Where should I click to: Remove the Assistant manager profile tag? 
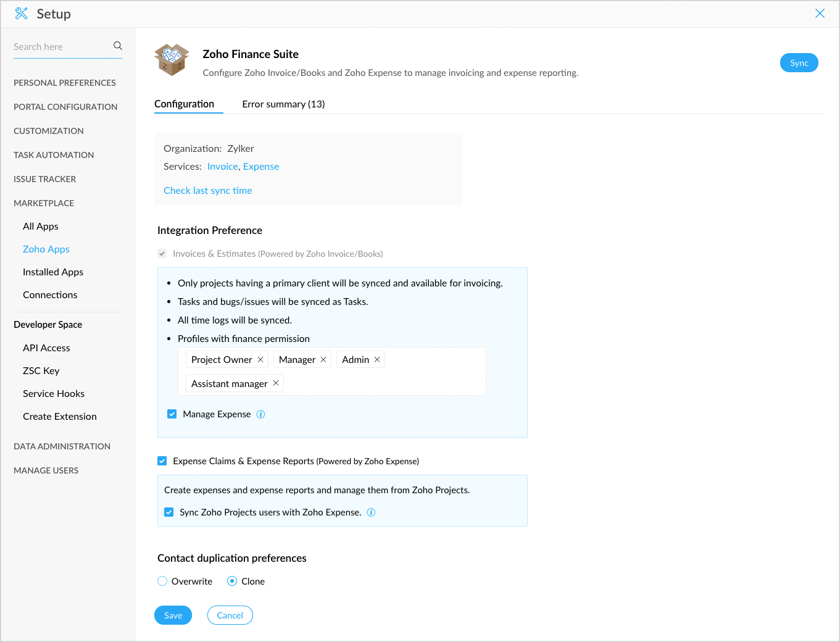click(276, 383)
